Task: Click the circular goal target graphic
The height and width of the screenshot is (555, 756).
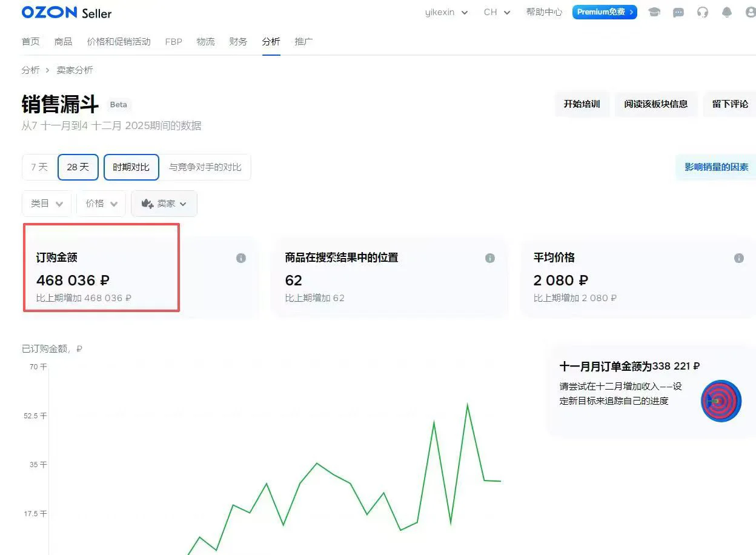Action: 720,400
